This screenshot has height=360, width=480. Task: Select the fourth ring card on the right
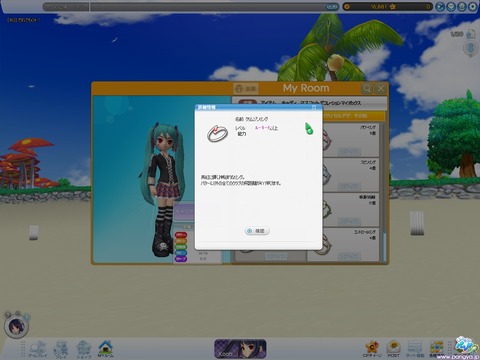point(350,244)
